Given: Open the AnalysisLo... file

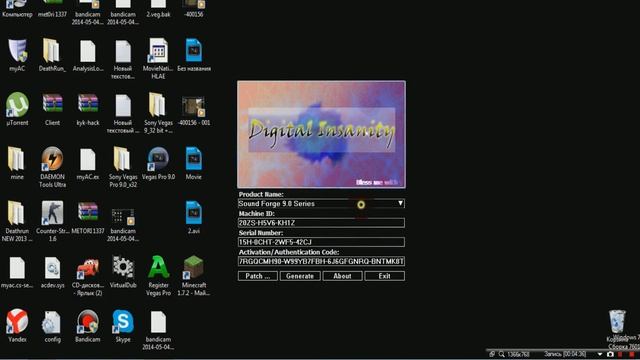Looking at the screenshot, I should click(x=87, y=51).
